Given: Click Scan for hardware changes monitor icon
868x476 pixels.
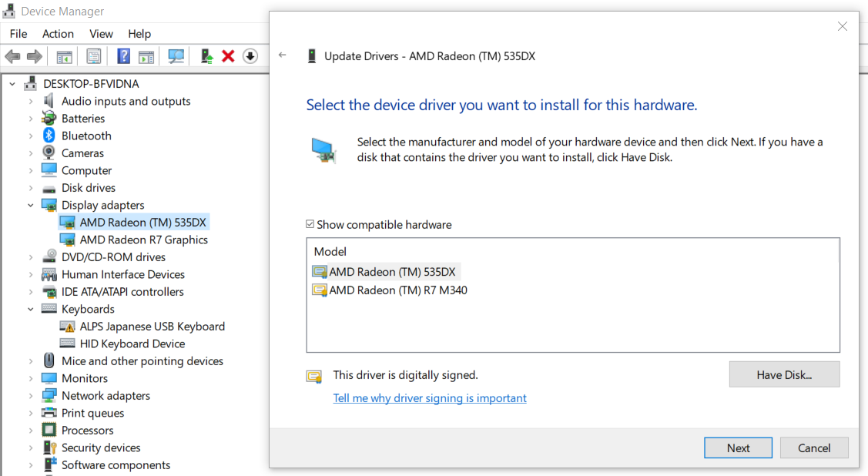Looking at the screenshot, I should tap(176, 56).
